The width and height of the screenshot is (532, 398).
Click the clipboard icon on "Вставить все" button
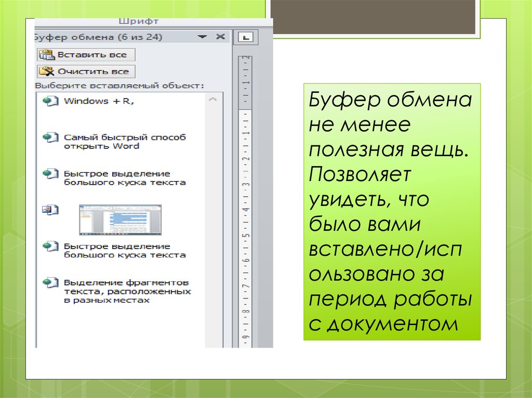tap(47, 55)
